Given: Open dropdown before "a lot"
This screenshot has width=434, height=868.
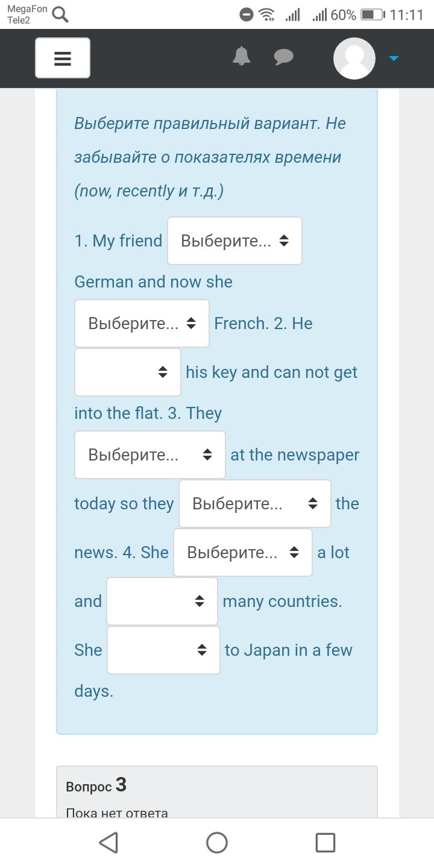Looking at the screenshot, I should 242,553.
